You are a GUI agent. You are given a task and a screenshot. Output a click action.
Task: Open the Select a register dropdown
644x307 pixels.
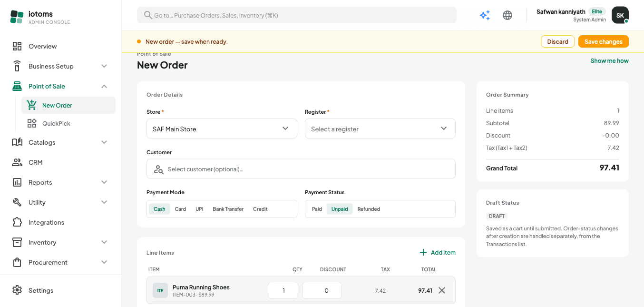(x=380, y=129)
